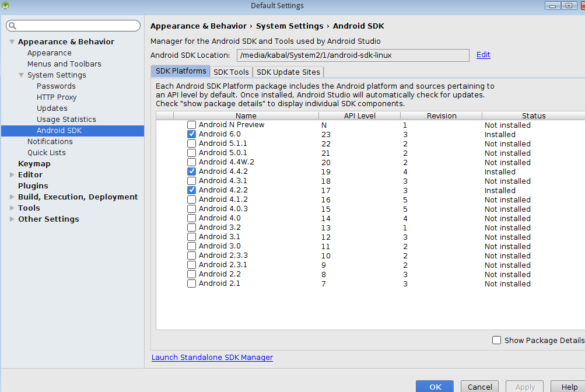Image resolution: width=585 pixels, height=392 pixels.
Task: Collapse the System Settings subtree
Action: 22,75
